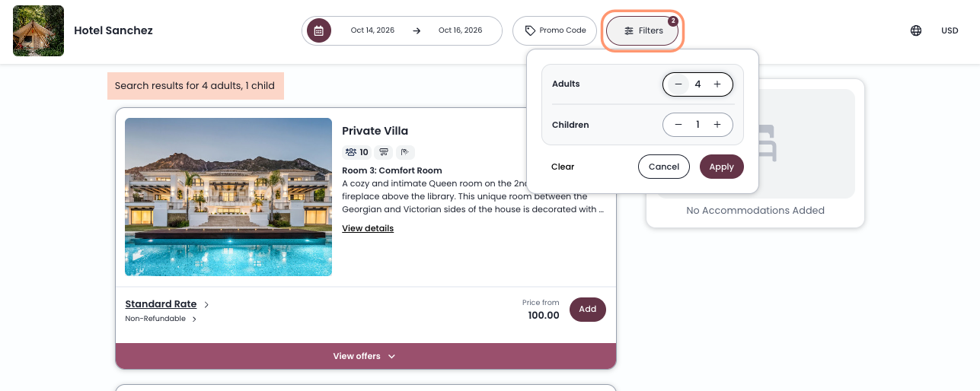Cancel the filter popup
Screen dimensions: 980x391
(x=663, y=167)
